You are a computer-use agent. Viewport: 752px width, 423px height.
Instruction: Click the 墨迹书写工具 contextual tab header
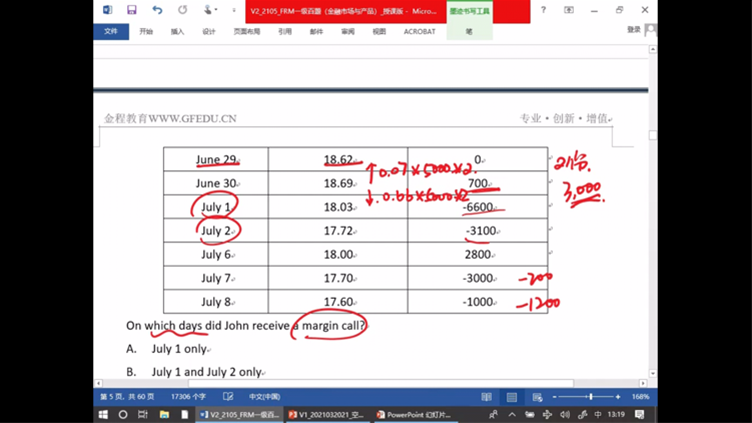tap(469, 11)
